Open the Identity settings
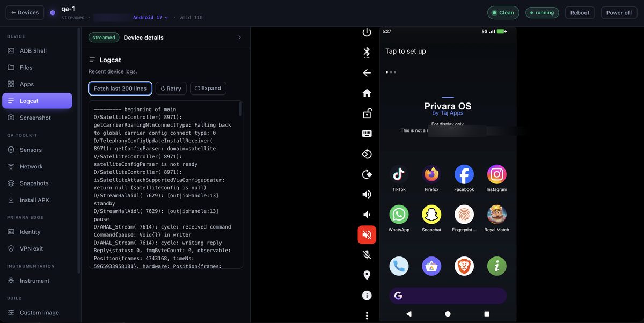 [x=37, y=232]
